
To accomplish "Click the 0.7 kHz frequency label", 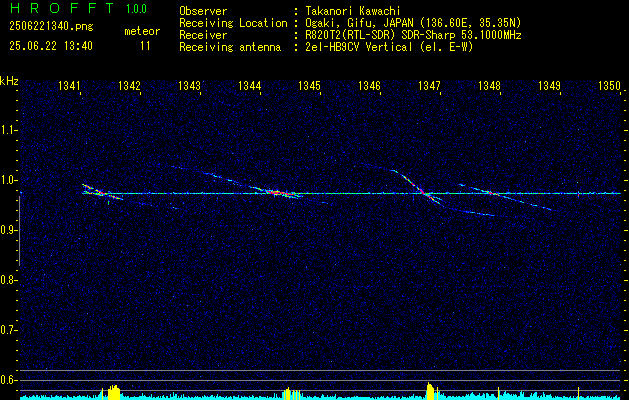I will tap(8, 330).
